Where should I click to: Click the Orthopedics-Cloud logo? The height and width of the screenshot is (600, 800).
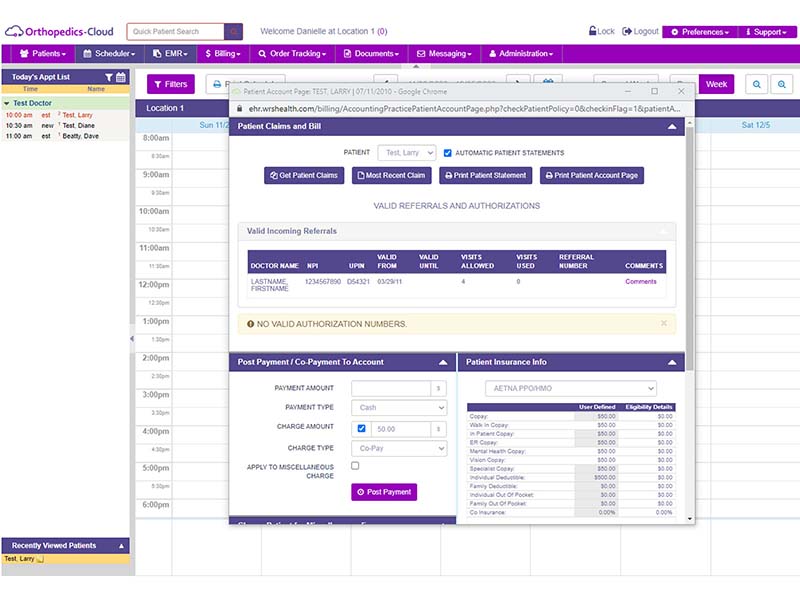(x=59, y=32)
